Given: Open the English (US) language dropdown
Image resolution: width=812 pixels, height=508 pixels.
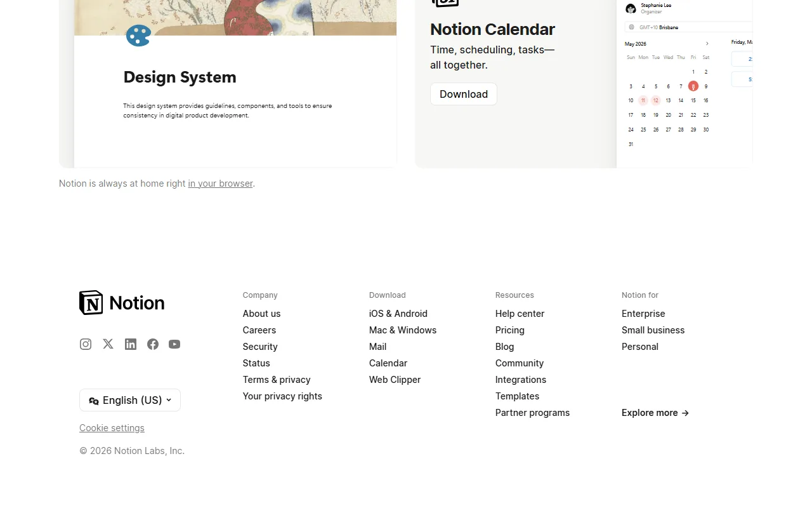Looking at the screenshot, I should point(130,400).
